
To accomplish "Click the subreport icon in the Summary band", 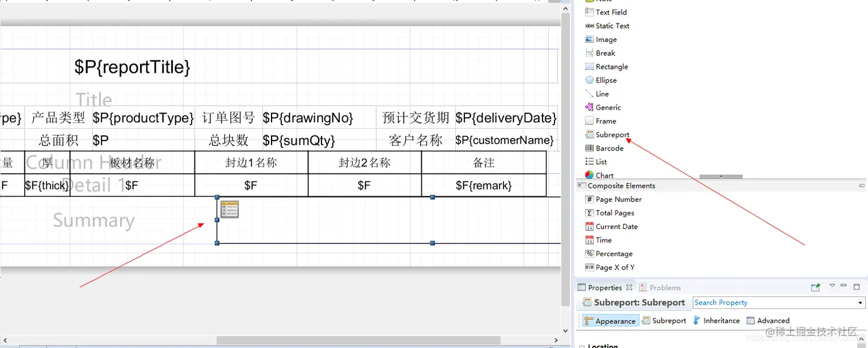I will (x=230, y=210).
